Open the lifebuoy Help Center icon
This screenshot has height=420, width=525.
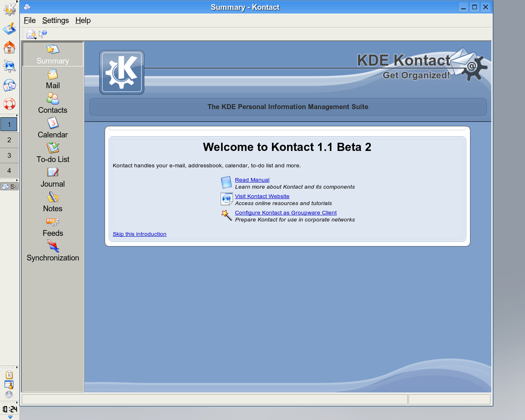click(9, 104)
